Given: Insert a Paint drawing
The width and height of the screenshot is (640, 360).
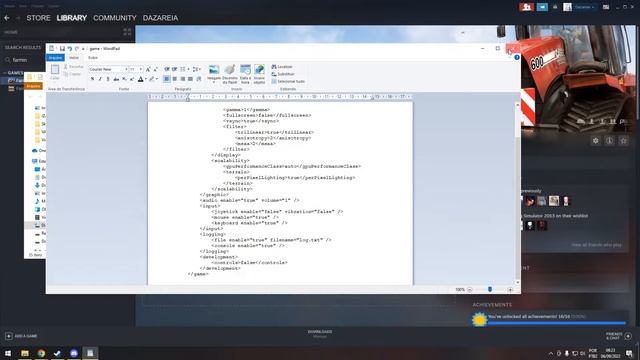Looking at the screenshot, I should tap(230, 74).
